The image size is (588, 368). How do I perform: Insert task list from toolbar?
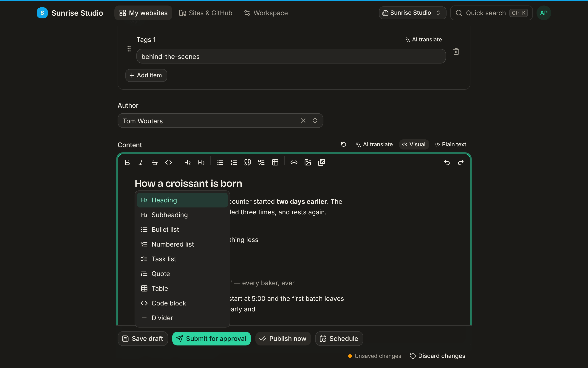pyautogui.click(x=261, y=162)
